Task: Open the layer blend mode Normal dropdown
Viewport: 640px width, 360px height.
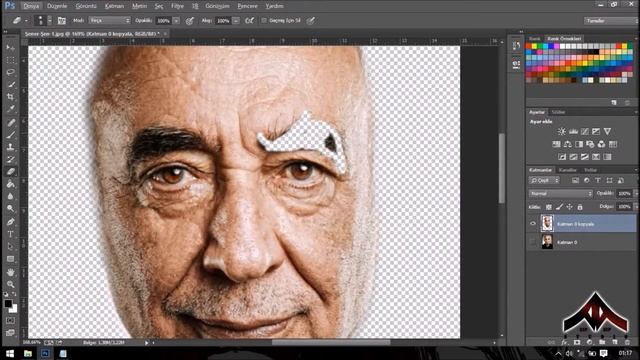Action: pyautogui.click(x=560, y=193)
